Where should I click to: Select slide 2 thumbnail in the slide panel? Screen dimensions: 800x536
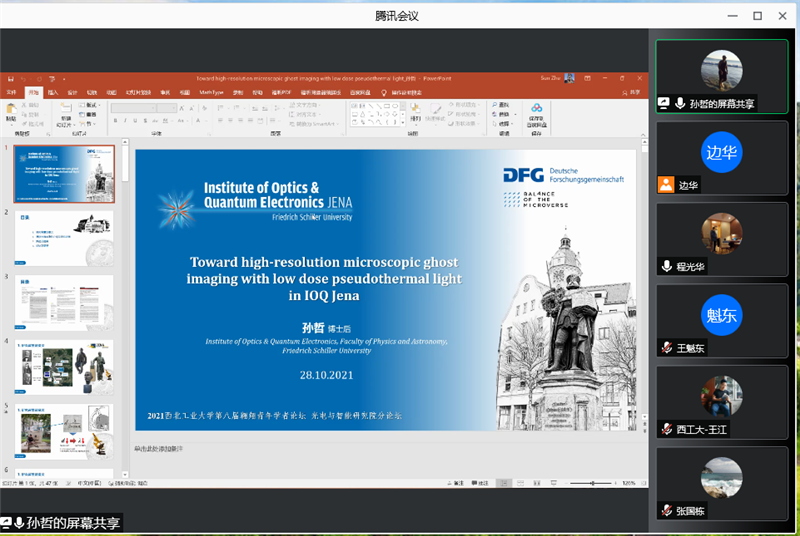point(64,238)
